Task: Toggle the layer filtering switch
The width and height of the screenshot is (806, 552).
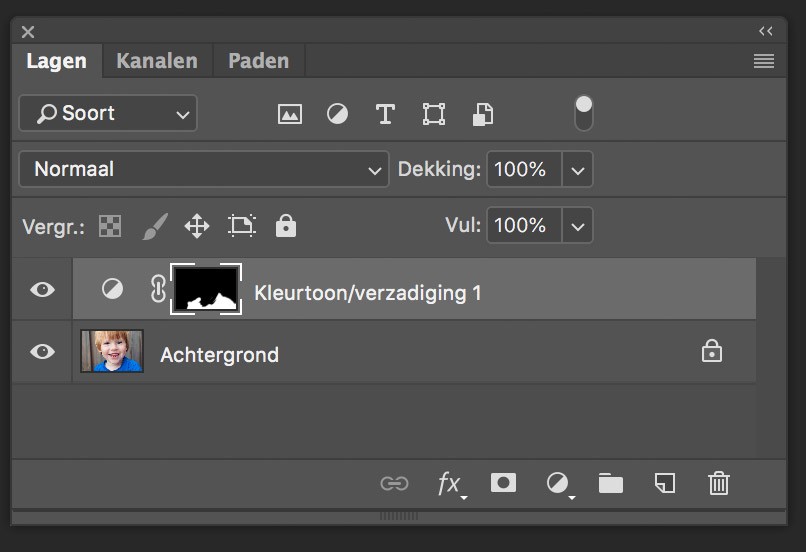Action: [584, 113]
